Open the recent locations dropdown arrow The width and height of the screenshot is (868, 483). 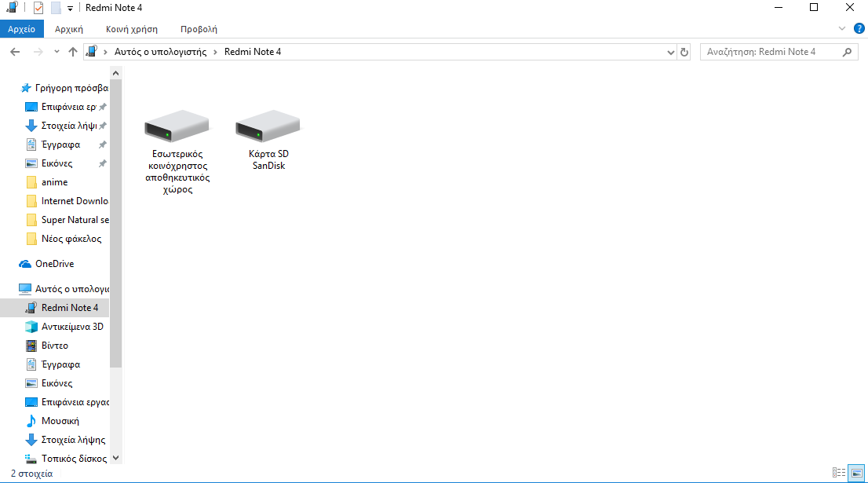click(x=56, y=52)
